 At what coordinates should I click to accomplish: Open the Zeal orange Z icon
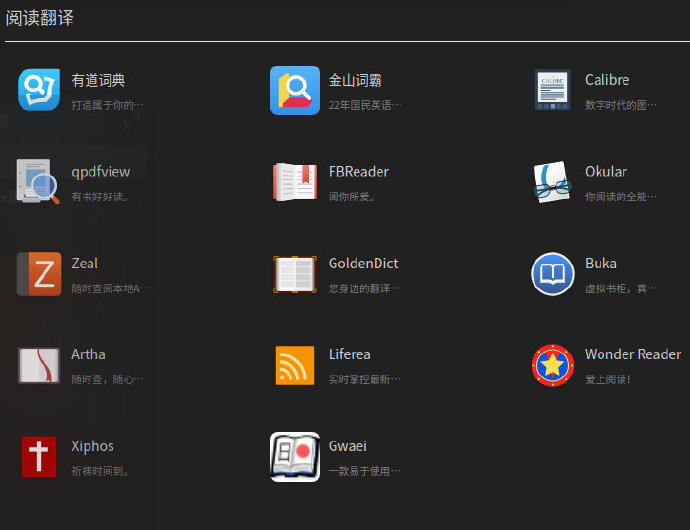pyautogui.click(x=39, y=274)
